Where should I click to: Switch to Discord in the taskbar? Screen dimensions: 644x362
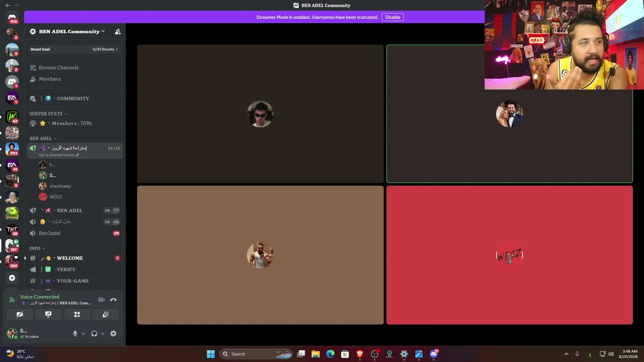(434, 354)
